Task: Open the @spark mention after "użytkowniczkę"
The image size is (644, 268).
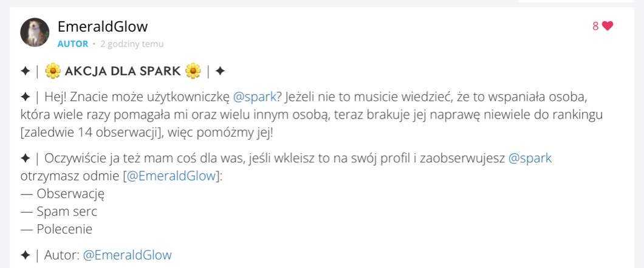Action: pyautogui.click(x=255, y=97)
